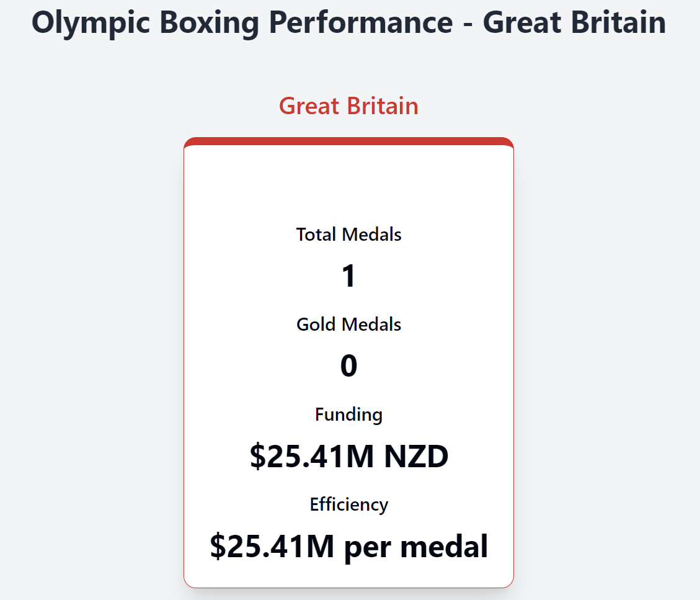Click the gold medals value "0"
The height and width of the screenshot is (600, 700).
(348, 366)
